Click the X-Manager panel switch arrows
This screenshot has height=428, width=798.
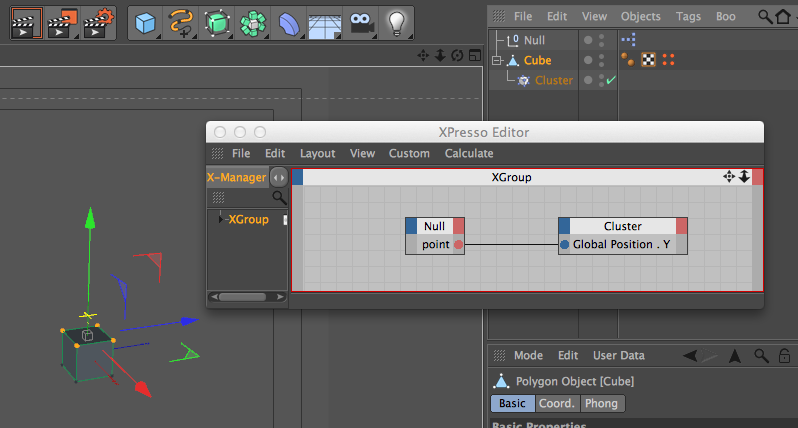pos(278,178)
